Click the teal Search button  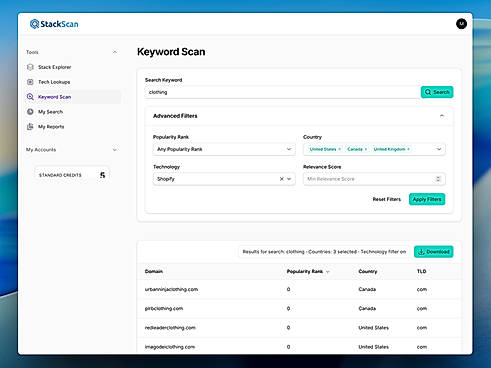[437, 92]
